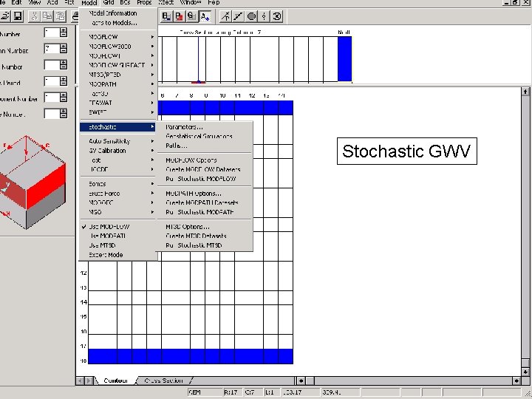Click the toolbar icon showing letter B

[166, 16]
